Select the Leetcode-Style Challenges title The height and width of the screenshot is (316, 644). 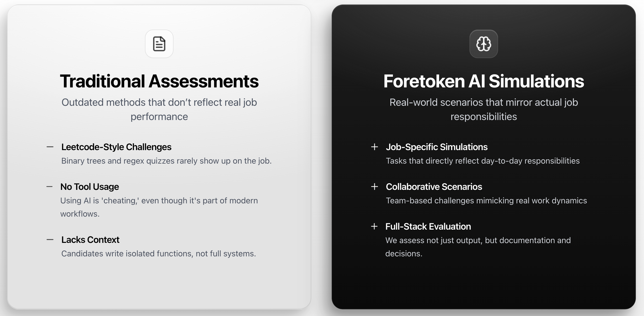[x=116, y=147]
